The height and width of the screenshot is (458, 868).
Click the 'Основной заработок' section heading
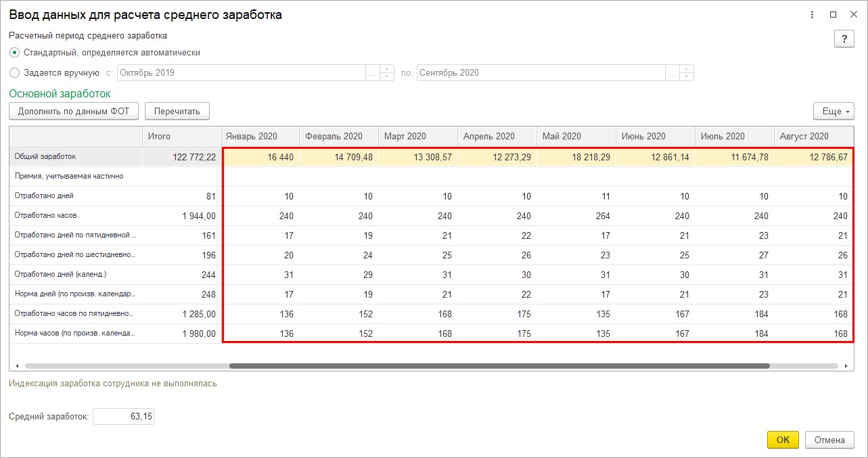coord(60,94)
